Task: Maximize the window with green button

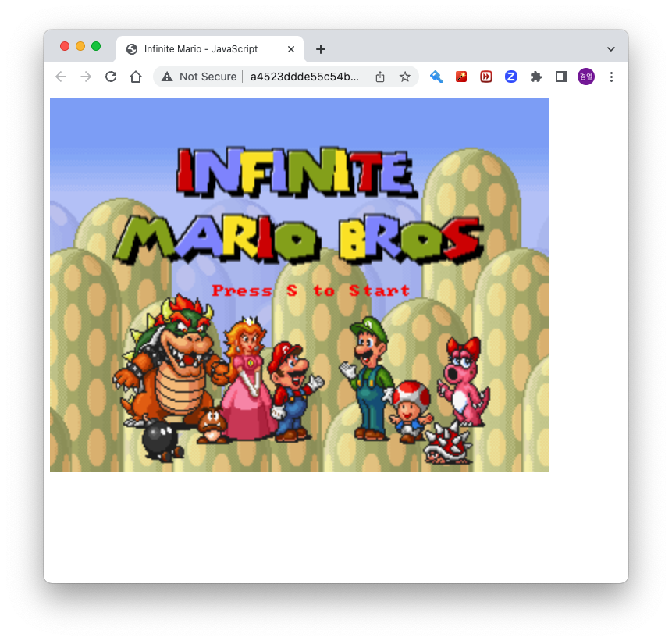Action: pyautogui.click(x=96, y=46)
